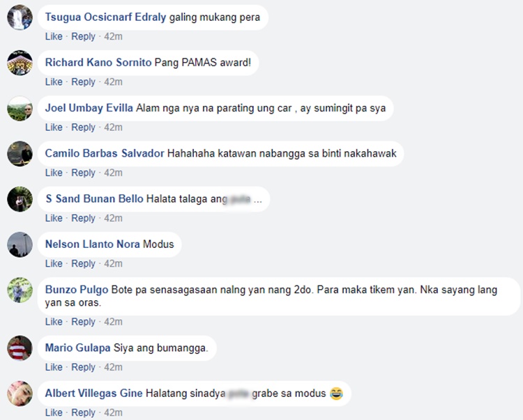Screen dimensions: 523x420
Task: Like Tsugua Ocsicnarf Edraly's comment
Action: pyautogui.click(x=54, y=36)
